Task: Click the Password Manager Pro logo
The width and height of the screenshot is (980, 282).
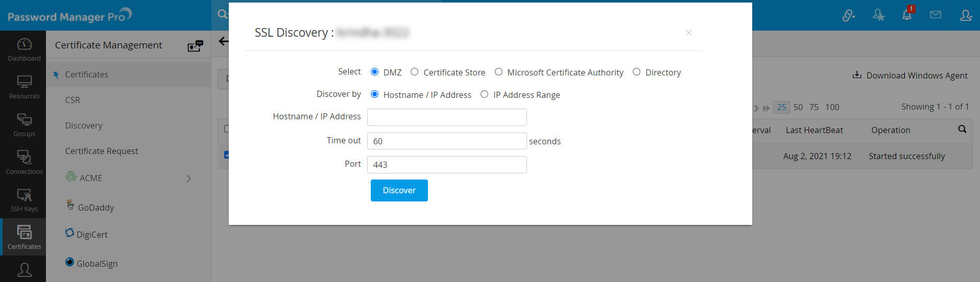Action: (69, 15)
